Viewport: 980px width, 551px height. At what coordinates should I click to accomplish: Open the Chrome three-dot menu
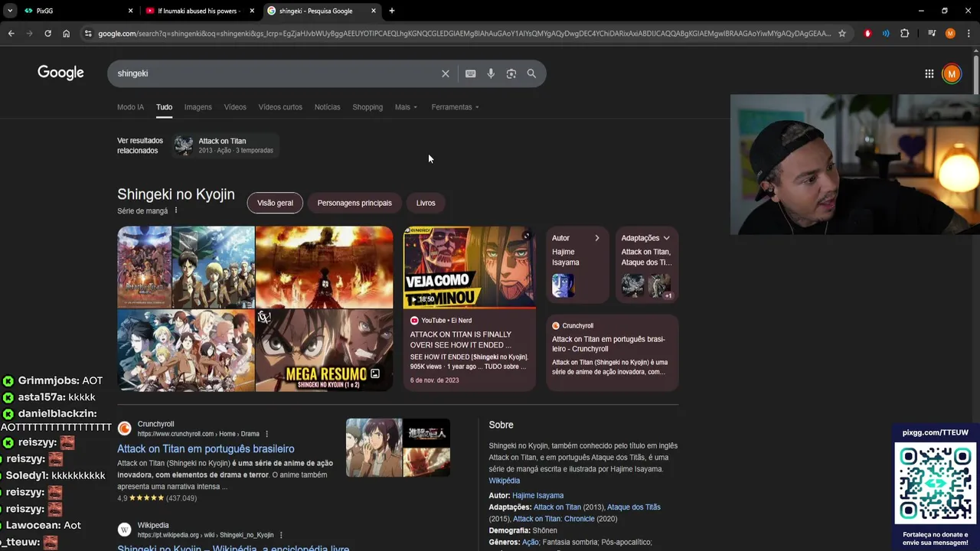(x=969, y=34)
